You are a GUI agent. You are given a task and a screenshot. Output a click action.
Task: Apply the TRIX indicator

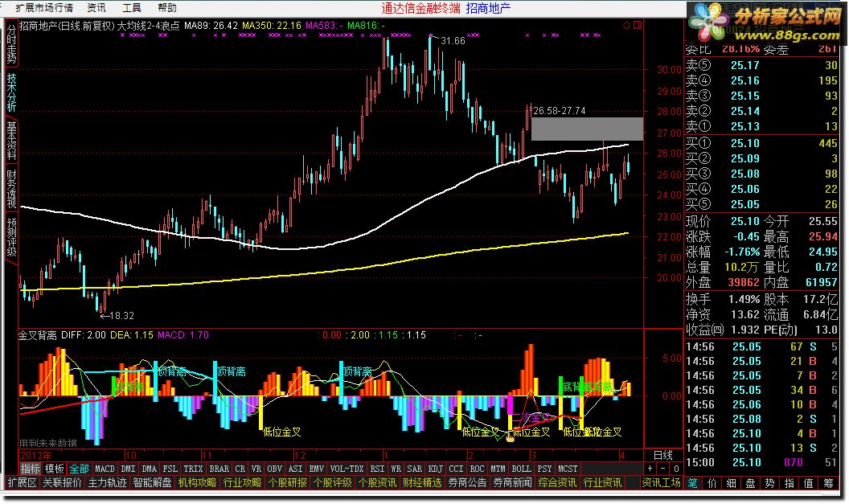193,469
